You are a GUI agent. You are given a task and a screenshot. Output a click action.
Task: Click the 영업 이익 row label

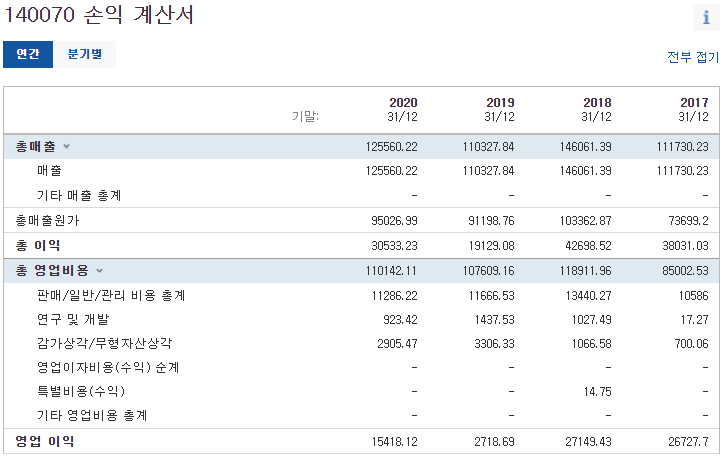point(45,441)
